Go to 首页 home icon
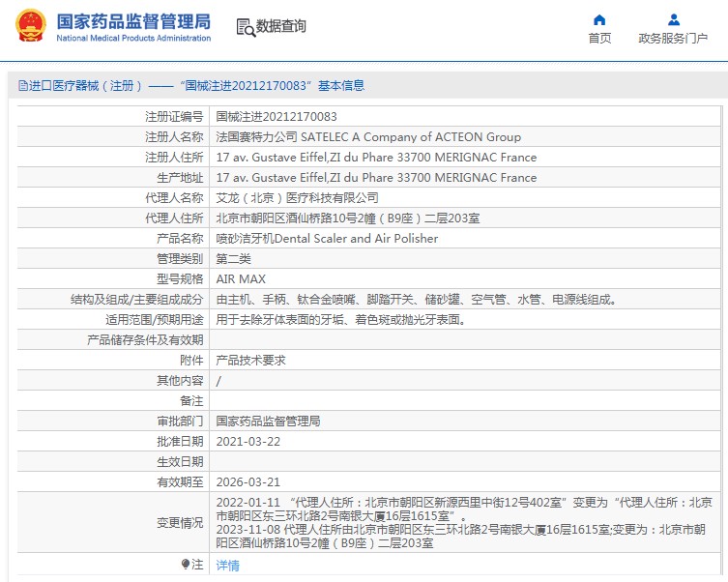This screenshot has width=728, height=582. point(599,20)
